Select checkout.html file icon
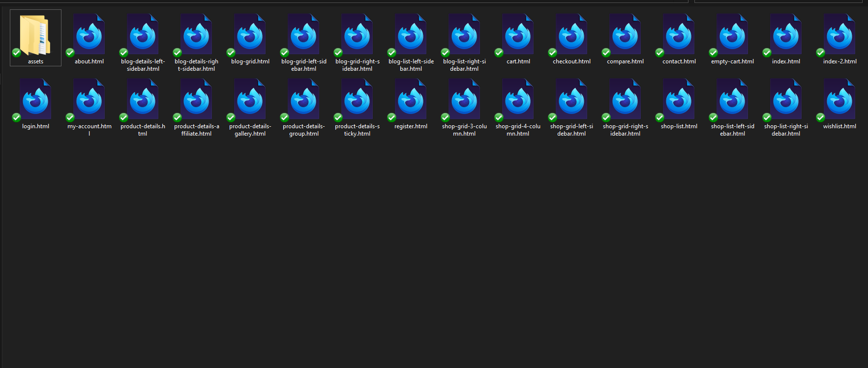The width and height of the screenshot is (868, 368). point(571,35)
